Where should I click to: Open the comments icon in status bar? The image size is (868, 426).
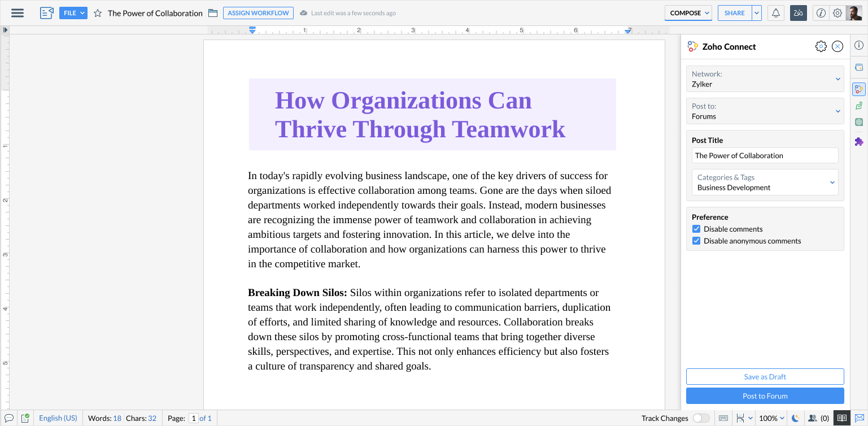pyautogui.click(x=9, y=418)
